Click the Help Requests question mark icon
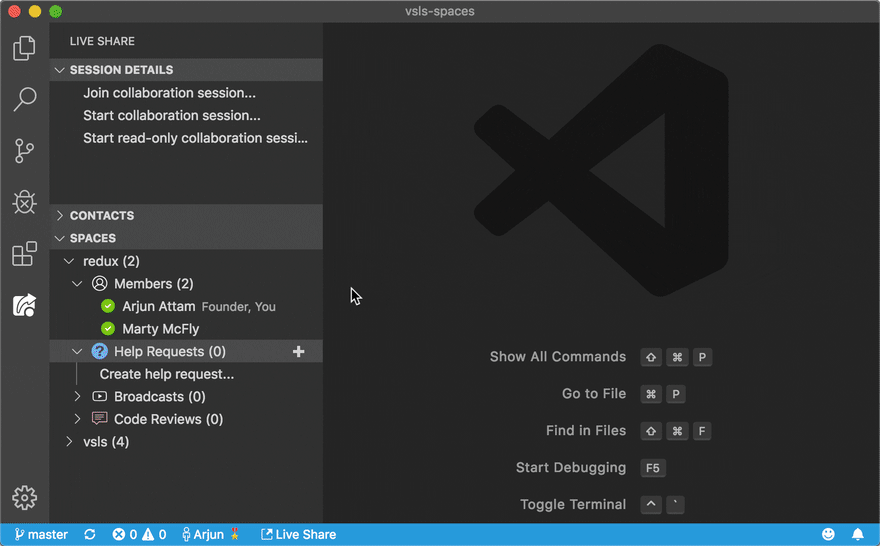This screenshot has width=880, height=546. [x=99, y=351]
